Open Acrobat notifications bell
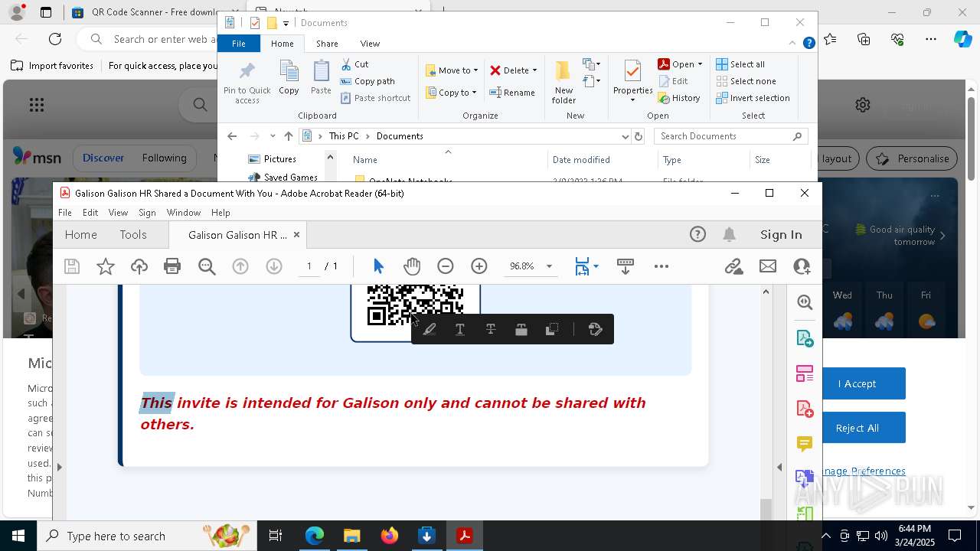Screen dimensions: 980x551 730,235
